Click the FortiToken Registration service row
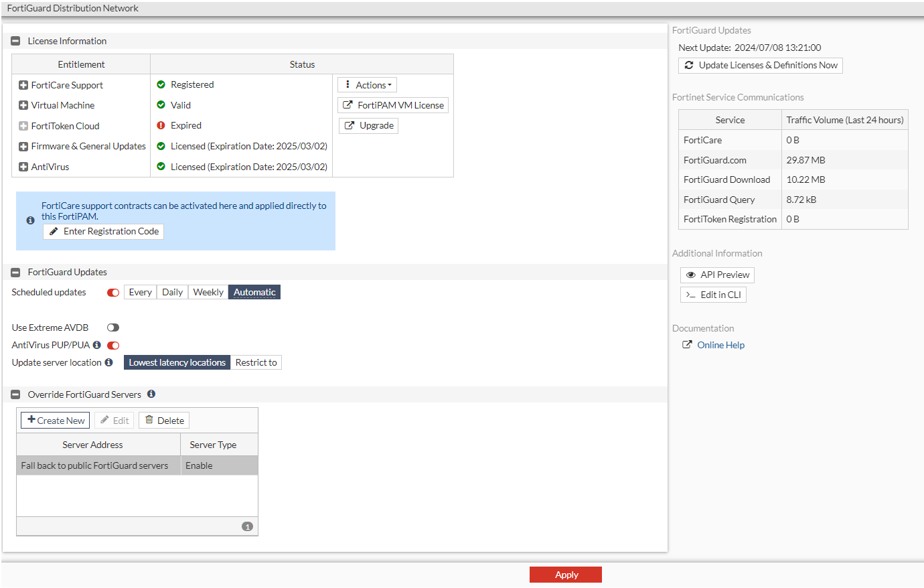The width and height of the screenshot is (924, 588). 793,219
